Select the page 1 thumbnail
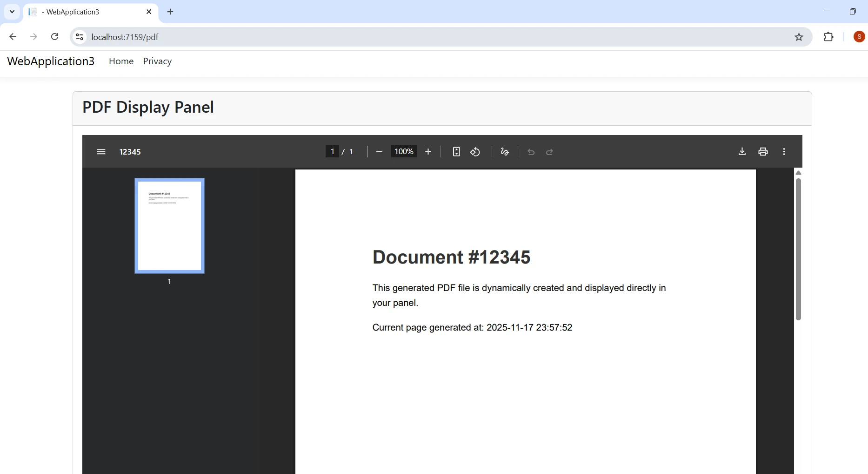The image size is (868, 474). click(x=169, y=226)
